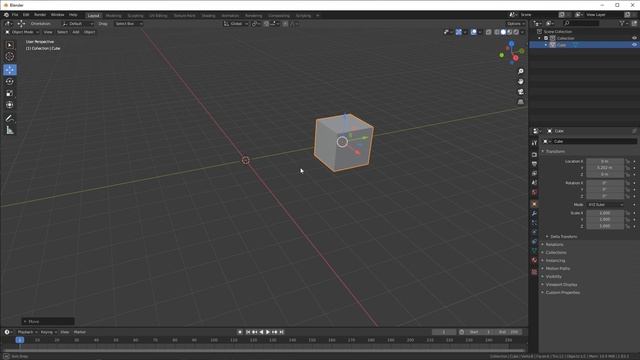This screenshot has width=640, height=360.
Task: Open the Object Mode dropdown
Action: tap(22, 32)
